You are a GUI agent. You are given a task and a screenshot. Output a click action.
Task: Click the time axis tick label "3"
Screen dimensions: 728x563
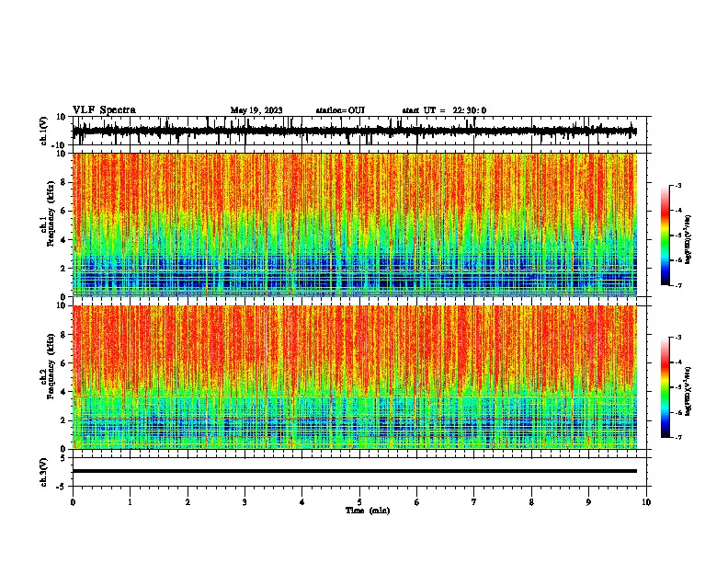click(x=245, y=502)
